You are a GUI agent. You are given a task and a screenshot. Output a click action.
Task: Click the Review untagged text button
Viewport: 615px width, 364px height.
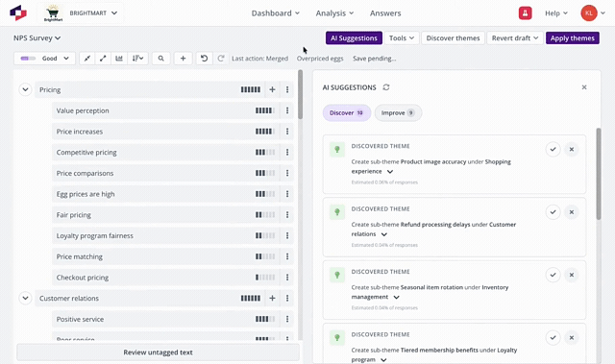[158, 352]
